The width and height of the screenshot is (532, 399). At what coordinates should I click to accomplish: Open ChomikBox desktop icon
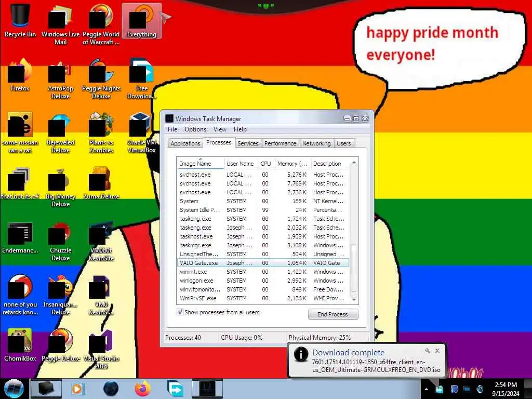[20, 345]
